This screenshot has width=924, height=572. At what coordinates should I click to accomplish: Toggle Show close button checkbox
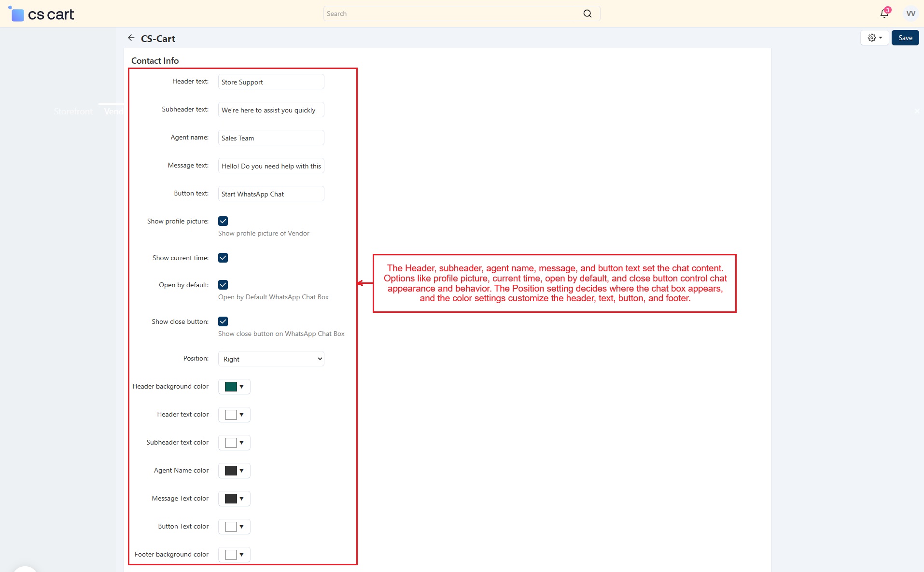[x=223, y=321]
